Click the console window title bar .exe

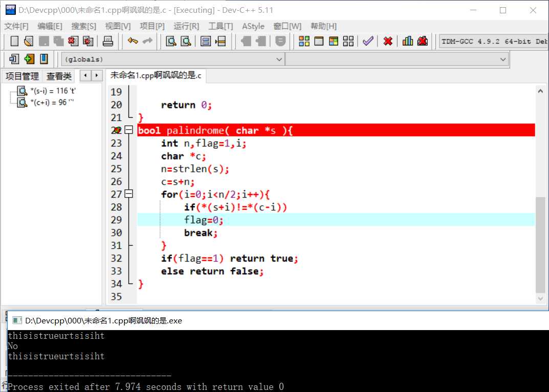pos(278,320)
